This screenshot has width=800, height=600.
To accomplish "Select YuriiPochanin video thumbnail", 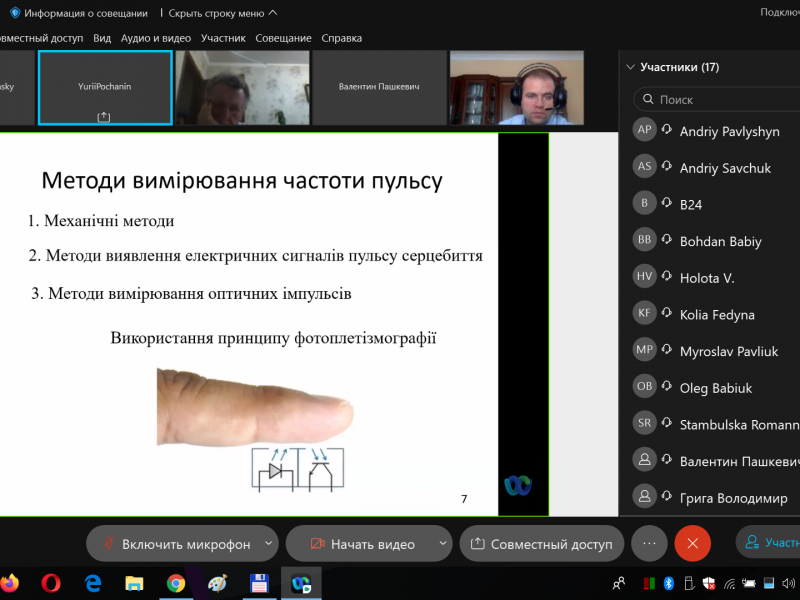I will click(105, 88).
